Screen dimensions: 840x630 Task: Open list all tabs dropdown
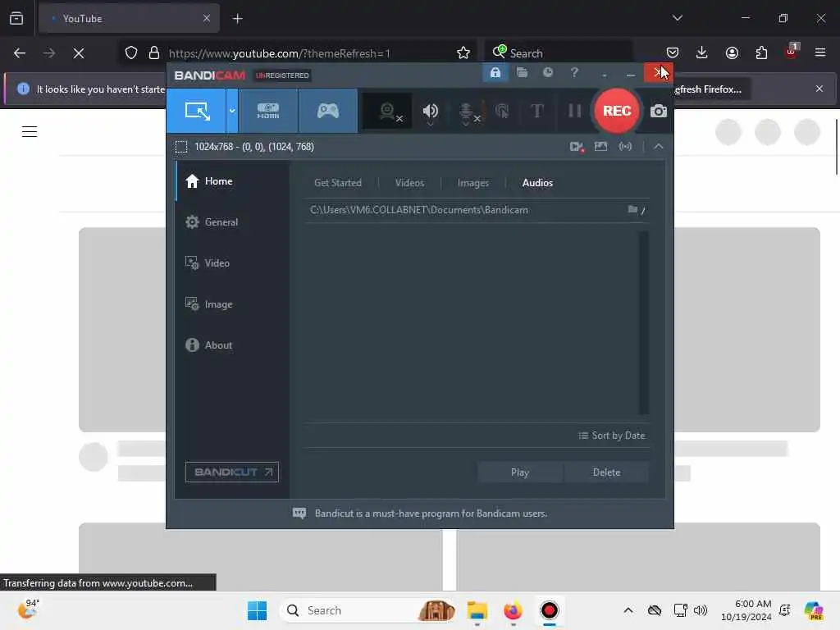pos(677,18)
